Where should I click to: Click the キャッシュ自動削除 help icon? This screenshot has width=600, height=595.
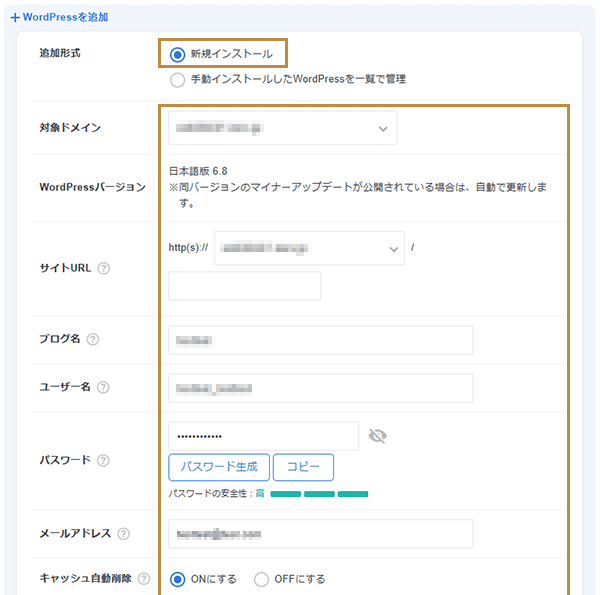tap(144, 579)
